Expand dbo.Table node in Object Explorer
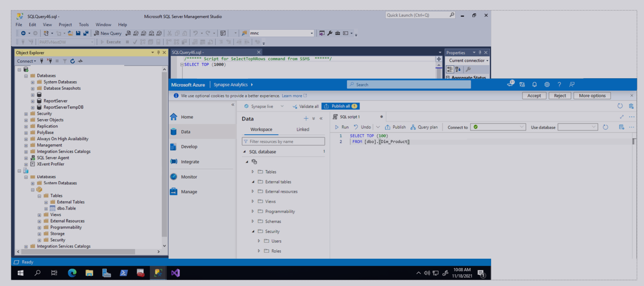Viewport: 644px width, 286px height. (46, 209)
